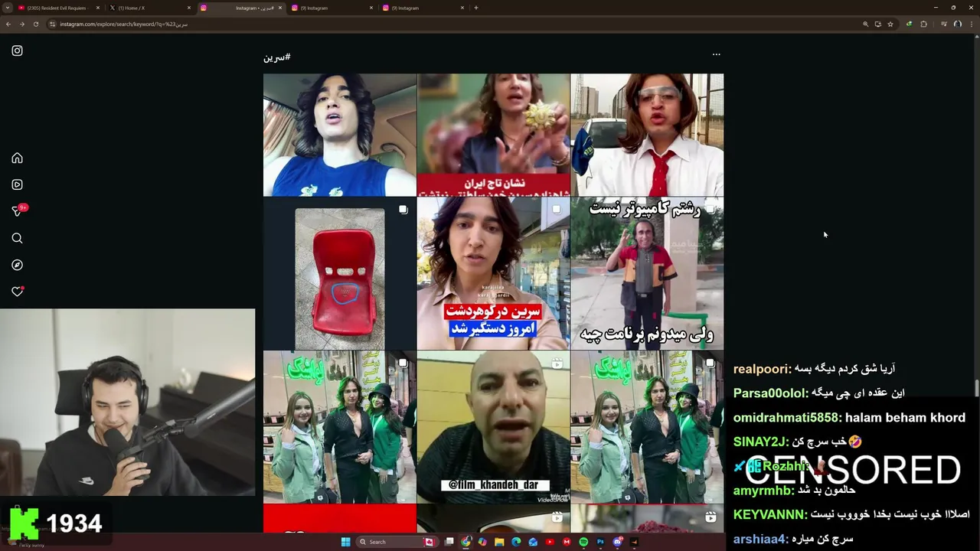Open Spotify from the taskbar
980x551 pixels.
click(x=583, y=542)
